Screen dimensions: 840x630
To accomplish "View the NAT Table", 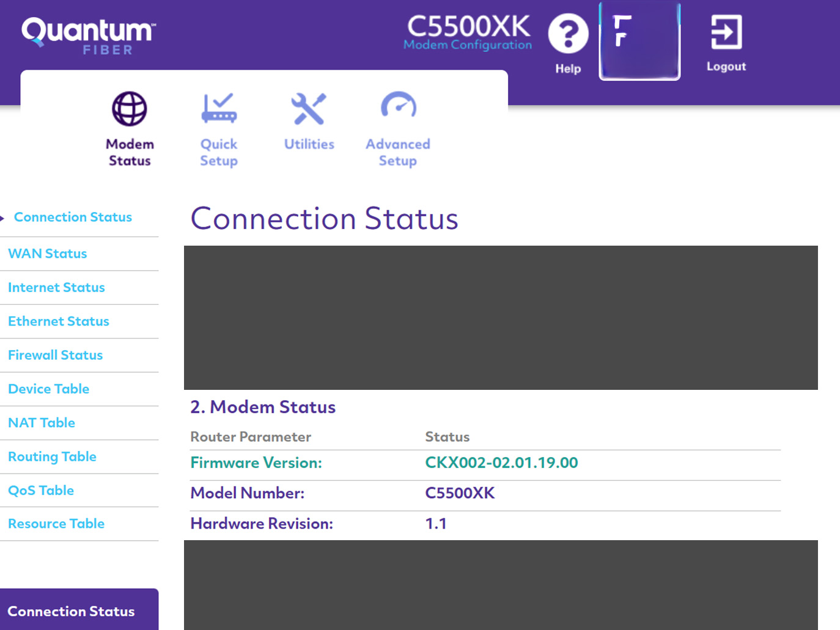I will coord(42,422).
